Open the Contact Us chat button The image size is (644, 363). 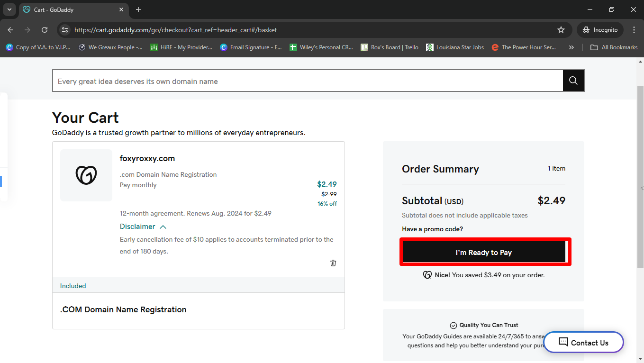(583, 342)
